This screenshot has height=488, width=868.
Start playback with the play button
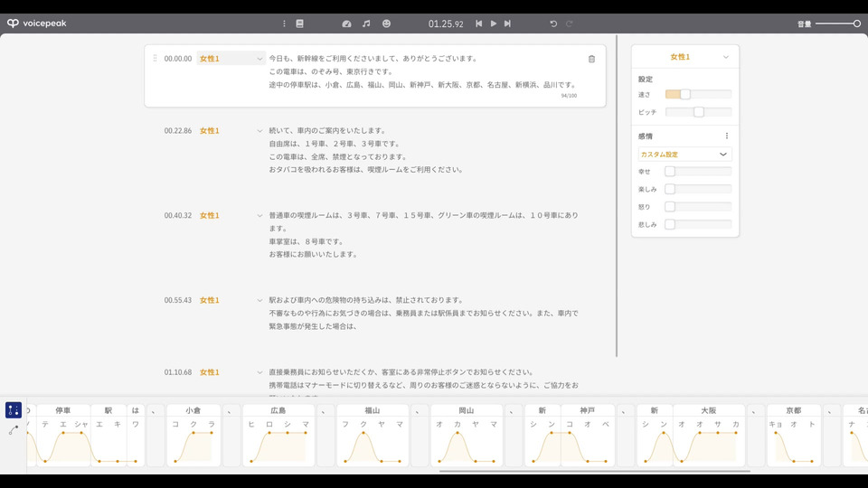point(494,23)
